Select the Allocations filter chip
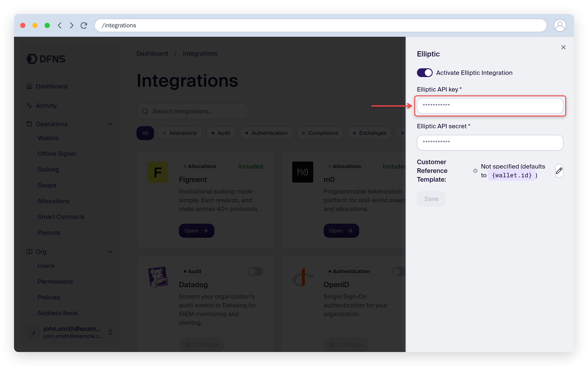Image resolution: width=588 pixels, height=366 pixels. point(180,133)
